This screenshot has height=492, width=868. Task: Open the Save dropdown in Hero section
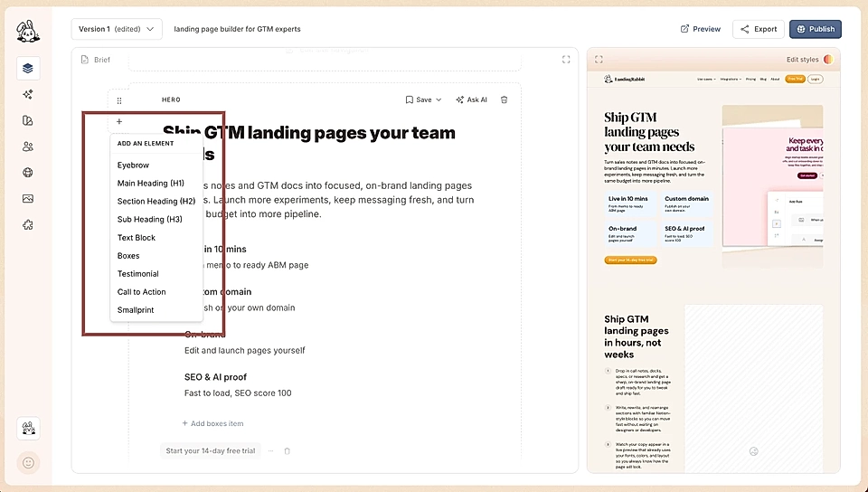[423, 99]
